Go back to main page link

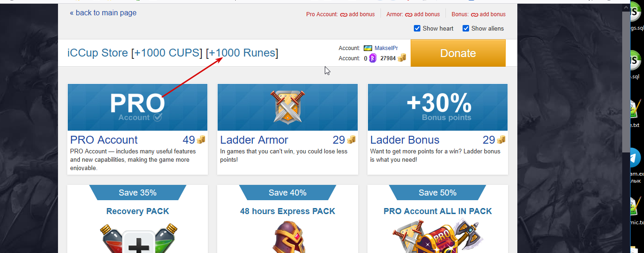pyautogui.click(x=103, y=13)
